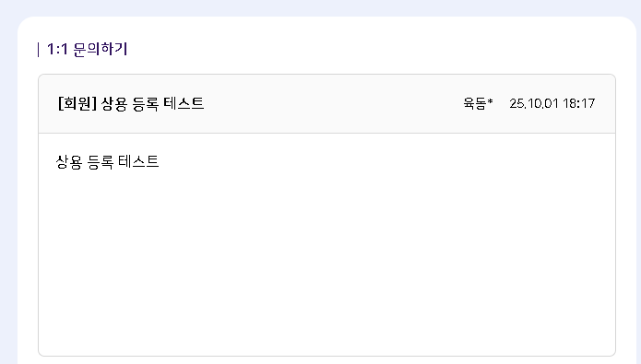Click the light blue page background at top
This screenshot has width=641, height=364.
[x=321, y=7]
